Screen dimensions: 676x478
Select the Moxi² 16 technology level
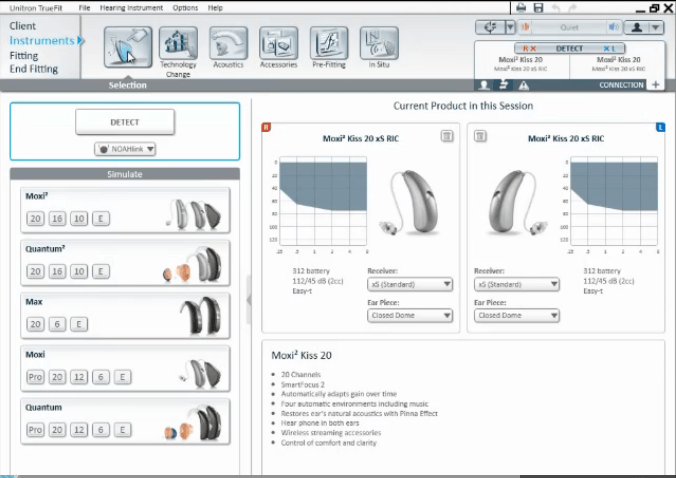pos(57,217)
